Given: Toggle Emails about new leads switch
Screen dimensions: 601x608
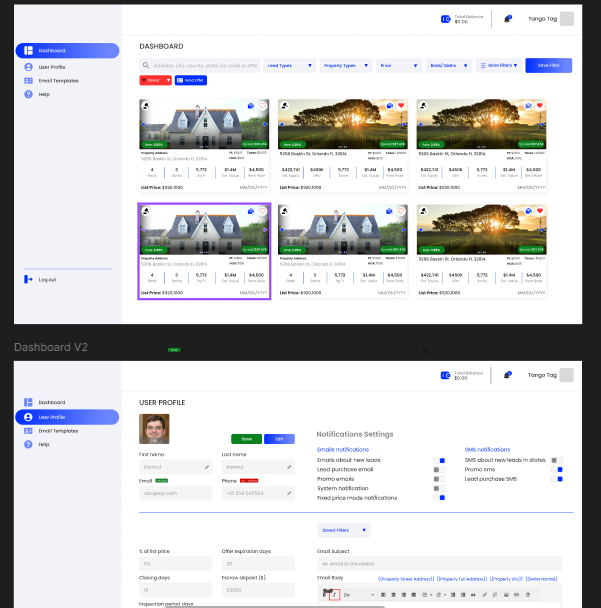Looking at the screenshot, I should (439, 460).
